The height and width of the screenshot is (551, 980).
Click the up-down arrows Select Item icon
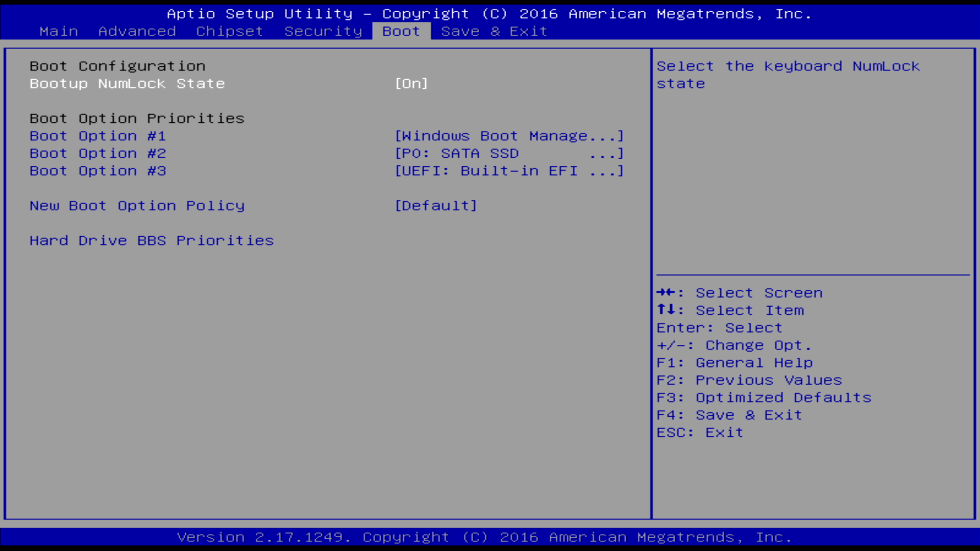point(666,310)
